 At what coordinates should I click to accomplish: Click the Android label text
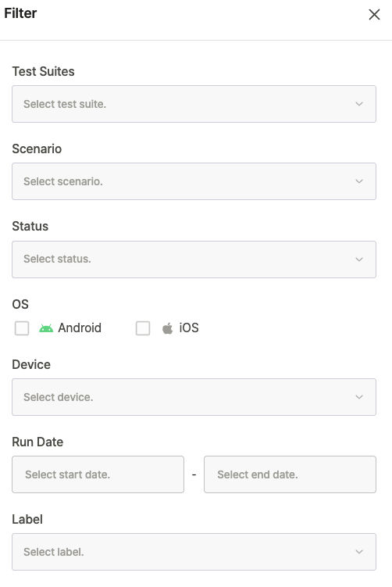[x=80, y=328]
